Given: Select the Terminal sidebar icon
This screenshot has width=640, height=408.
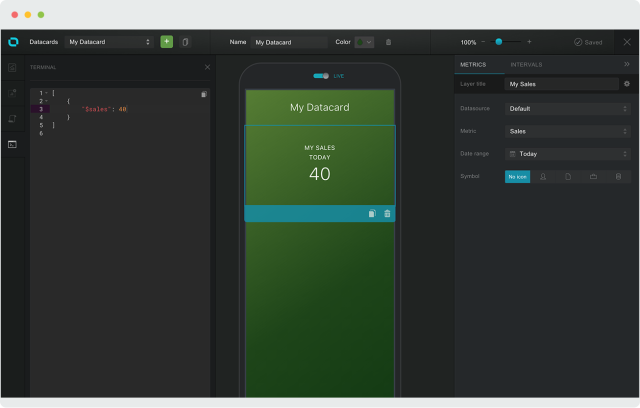Looking at the screenshot, I should (x=12, y=144).
